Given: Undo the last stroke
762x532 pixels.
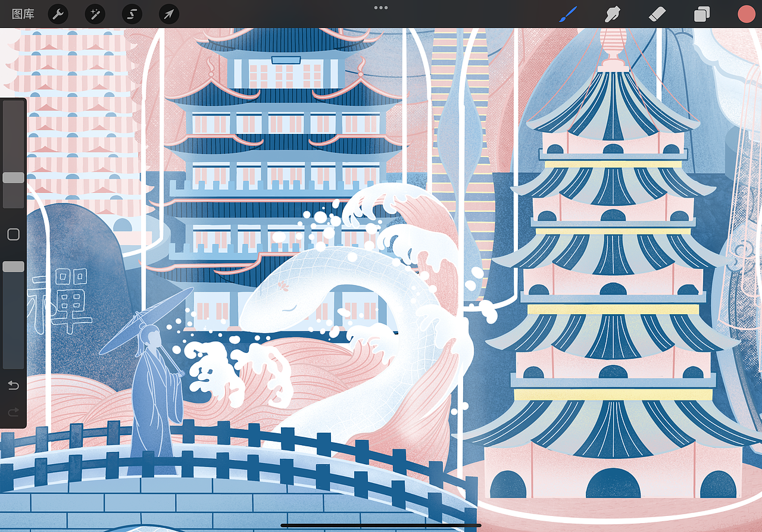Looking at the screenshot, I should (13, 386).
